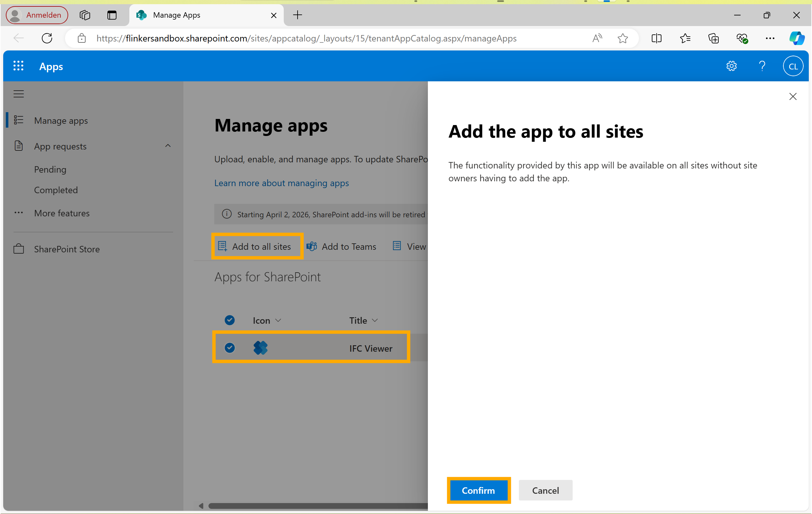Open the Copilot sidebar icon
This screenshot has width=812, height=514.
[x=797, y=38]
